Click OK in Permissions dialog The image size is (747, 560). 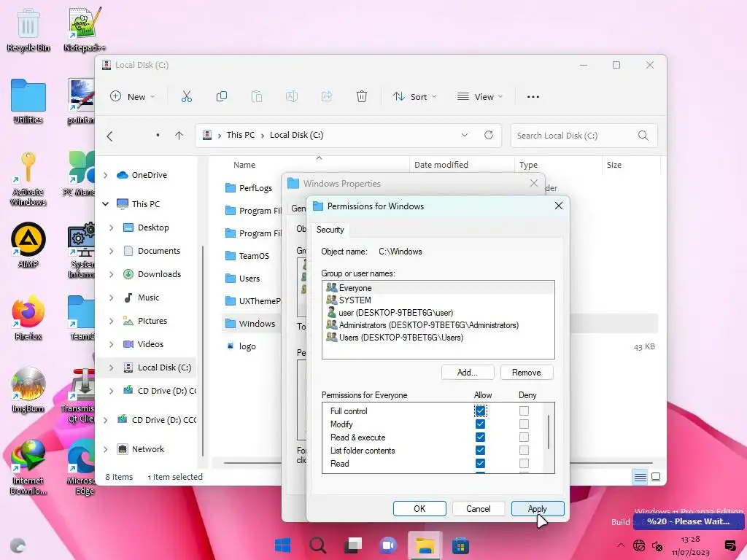(x=419, y=508)
